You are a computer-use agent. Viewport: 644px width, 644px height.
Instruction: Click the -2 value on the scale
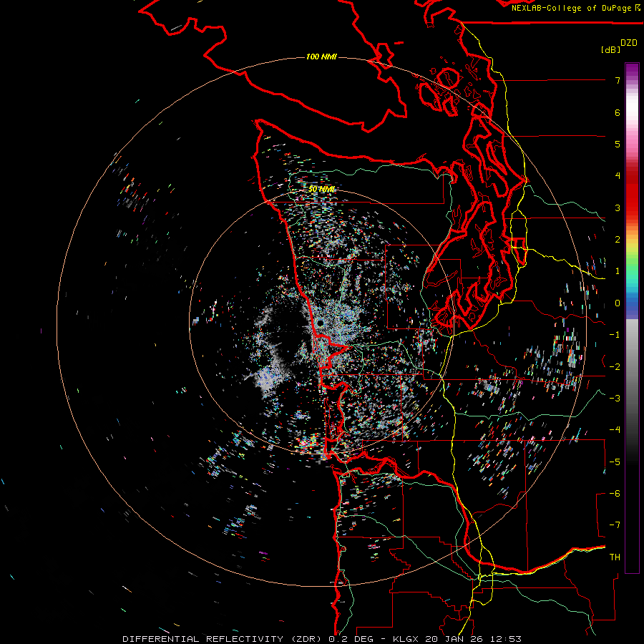pyautogui.click(x=615, y=367)
